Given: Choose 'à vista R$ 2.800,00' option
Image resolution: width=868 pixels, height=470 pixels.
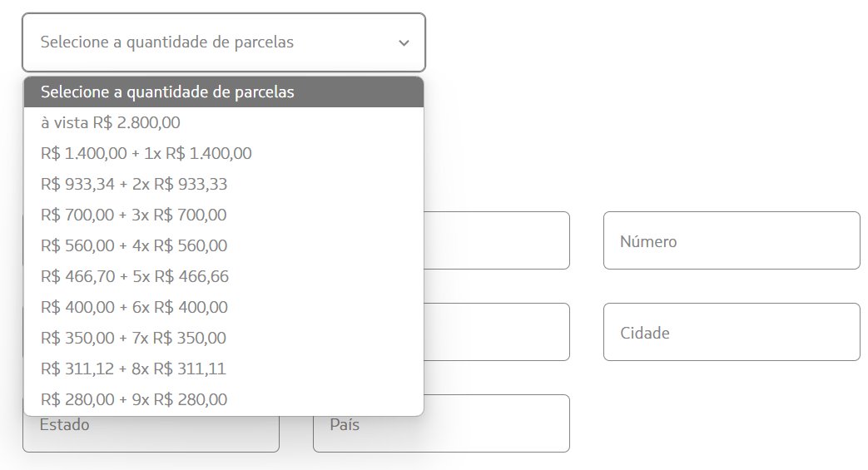Looking at the screenshot, I should [224, 122].
